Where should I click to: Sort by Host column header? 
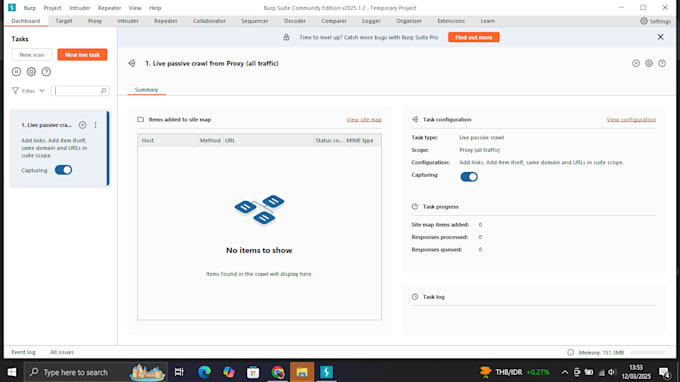168,140
